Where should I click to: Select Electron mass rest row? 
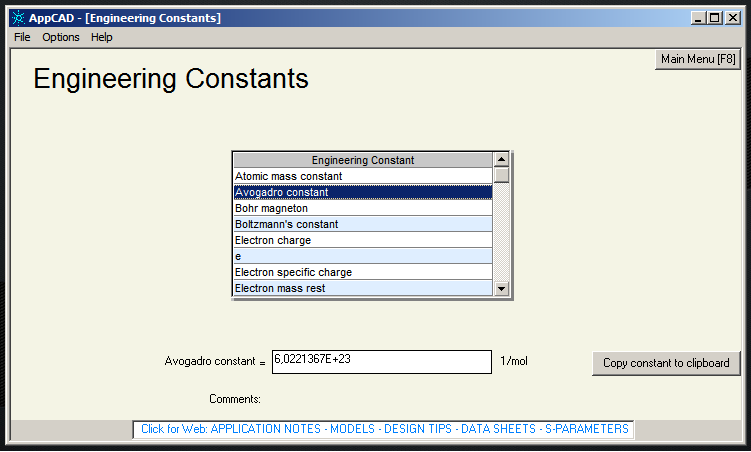point(362,288)
